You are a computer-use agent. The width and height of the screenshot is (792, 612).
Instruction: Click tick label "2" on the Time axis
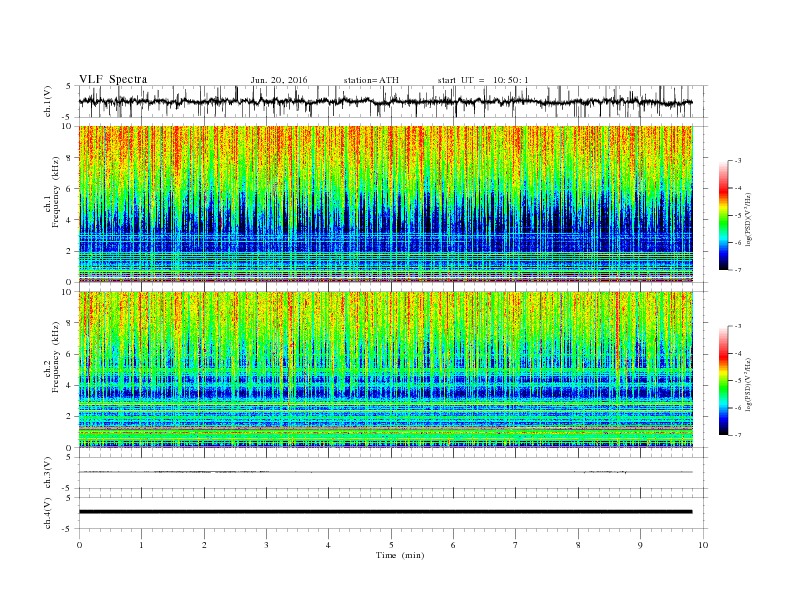pos(204,545)
